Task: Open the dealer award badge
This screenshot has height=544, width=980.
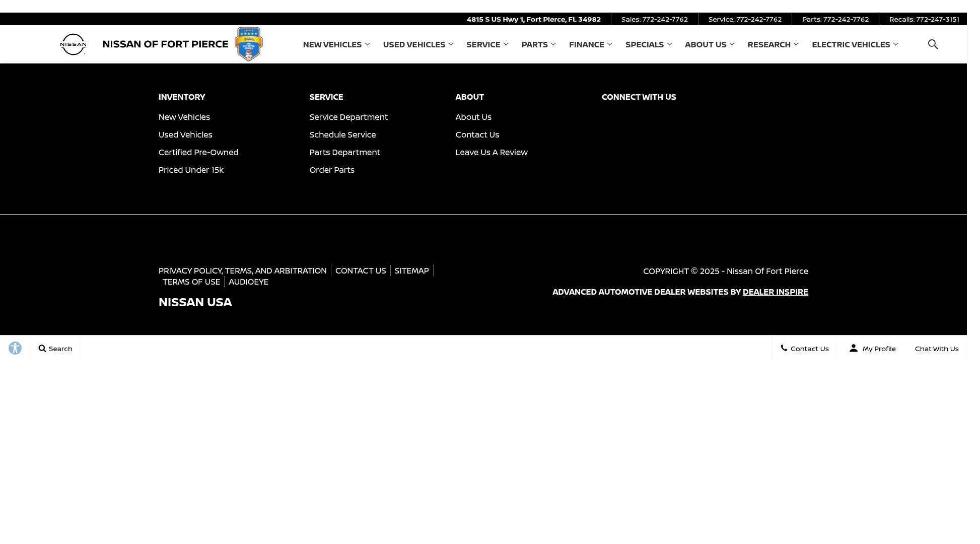Action: coord(249,44)
